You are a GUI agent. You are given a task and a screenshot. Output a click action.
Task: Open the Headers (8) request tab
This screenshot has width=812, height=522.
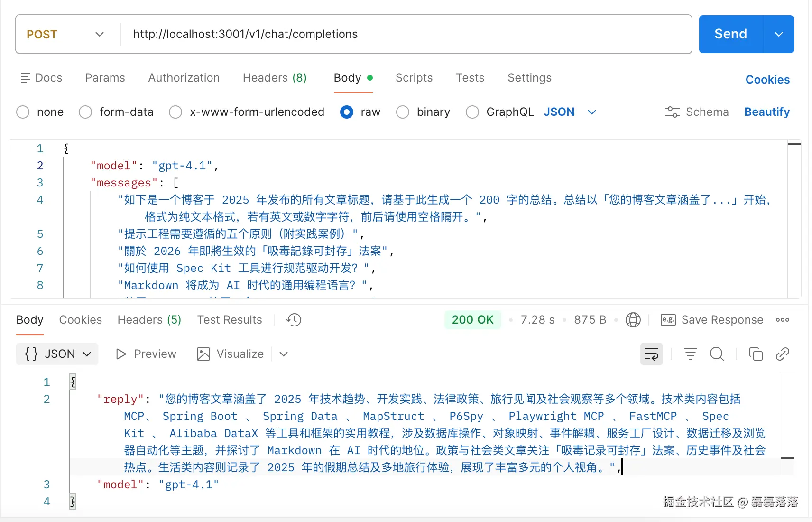pyautogui.click(x=275, y=78)
